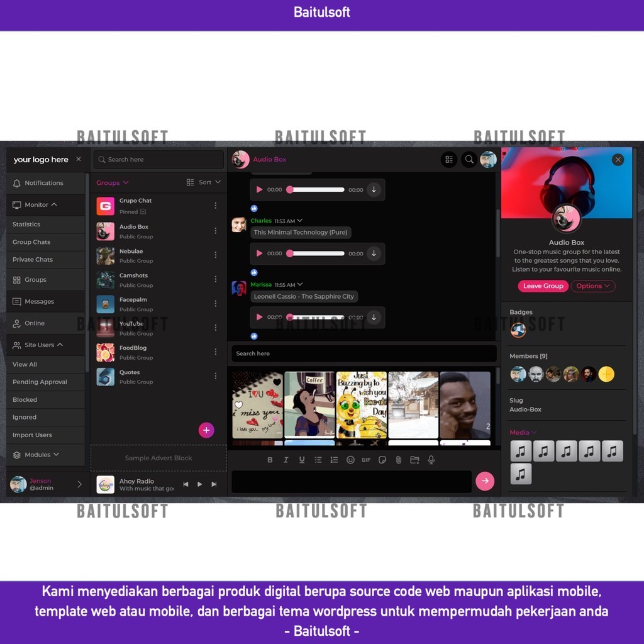Screen dimensions: 644x644
Task: Open Import Users page
Action: [45, 435]
